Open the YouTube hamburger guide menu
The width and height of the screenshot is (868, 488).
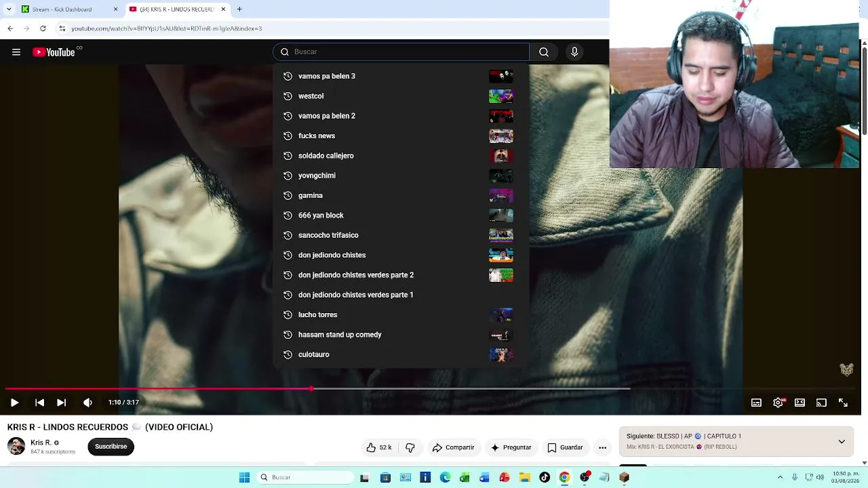16,52
